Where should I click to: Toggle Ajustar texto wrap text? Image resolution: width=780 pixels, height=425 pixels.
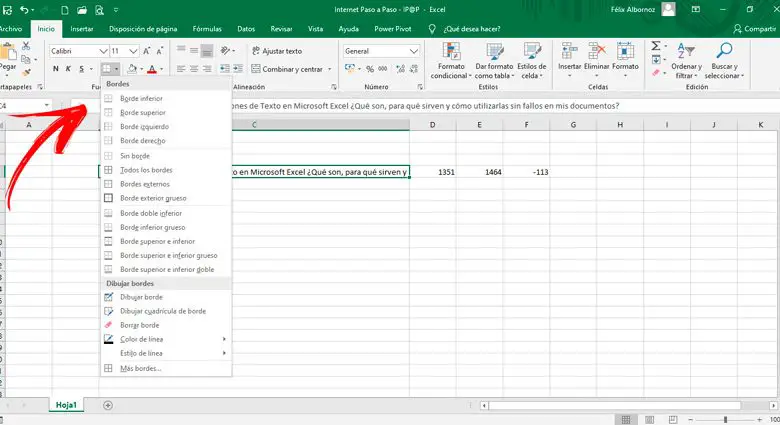tap(277, 51)
